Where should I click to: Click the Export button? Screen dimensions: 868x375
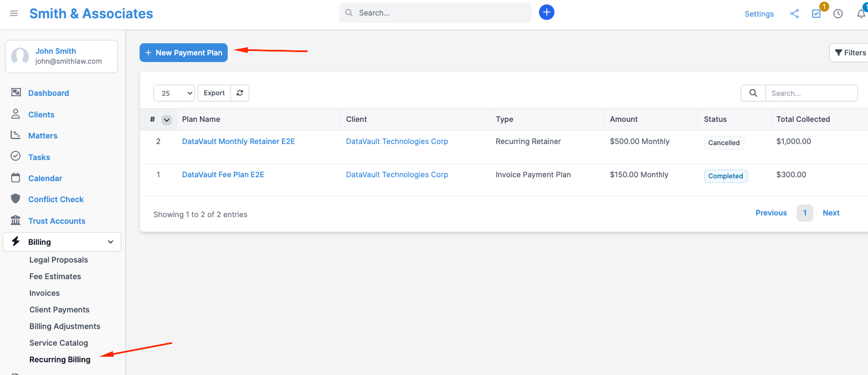click(214, 93)
